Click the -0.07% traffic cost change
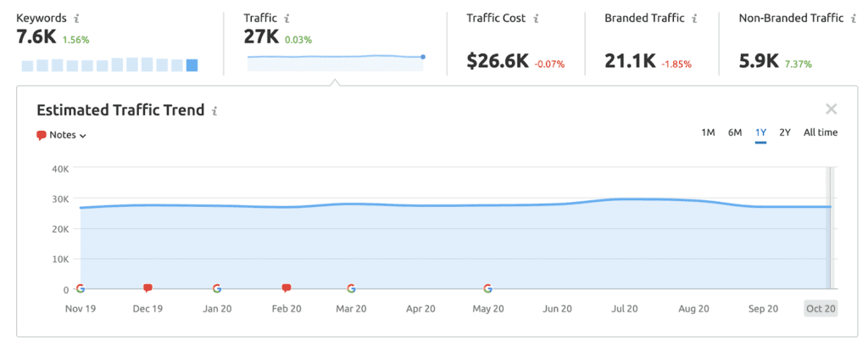This screenshot has height=347, width=868. 549,64
